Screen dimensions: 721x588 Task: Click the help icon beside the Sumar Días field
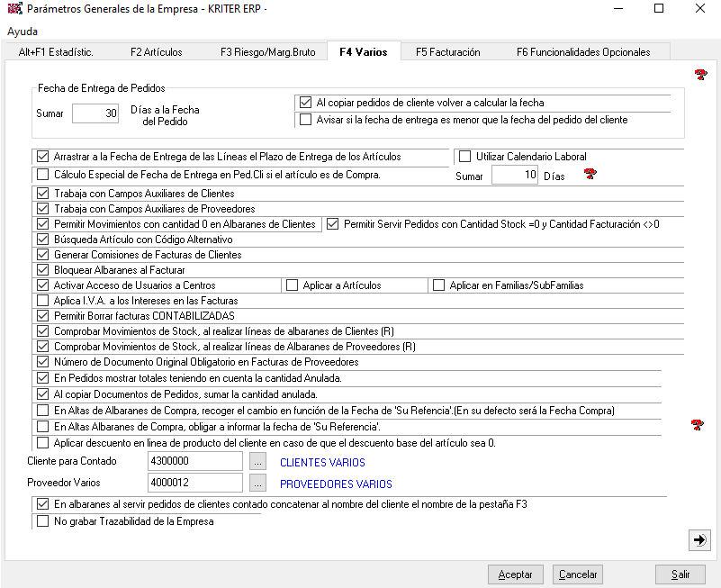point(590,174)
